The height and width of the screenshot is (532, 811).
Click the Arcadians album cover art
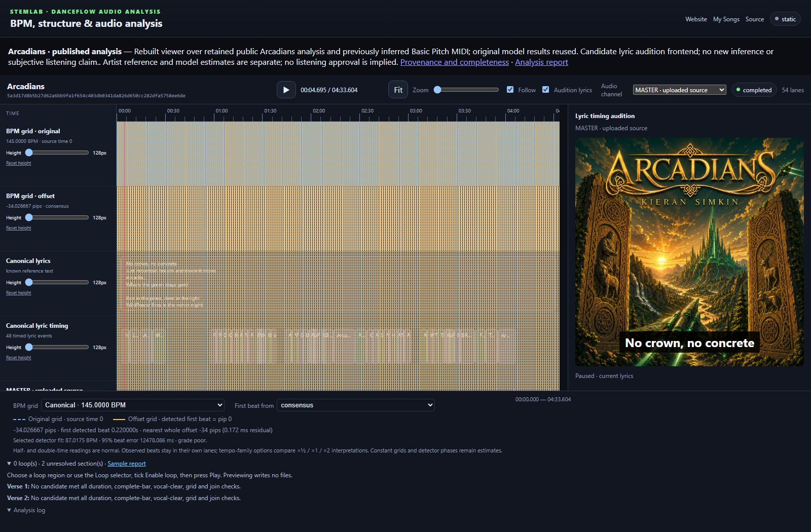(689, 252)
